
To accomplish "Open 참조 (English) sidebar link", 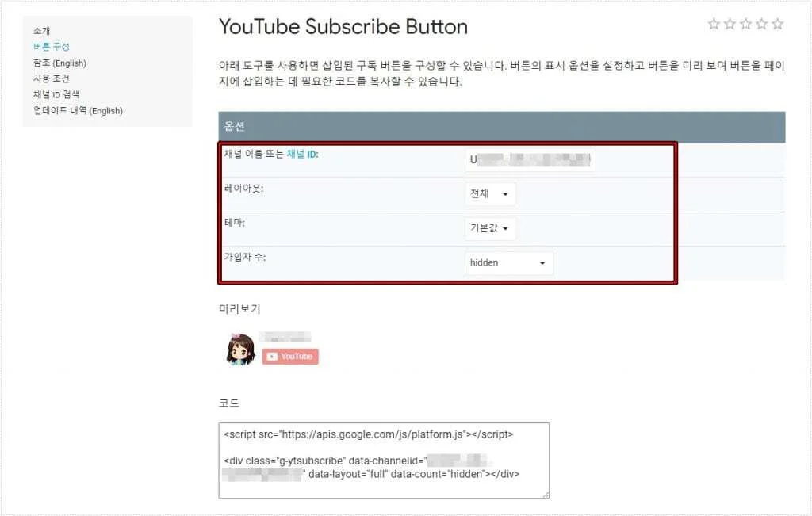I will tap(59, 63).
